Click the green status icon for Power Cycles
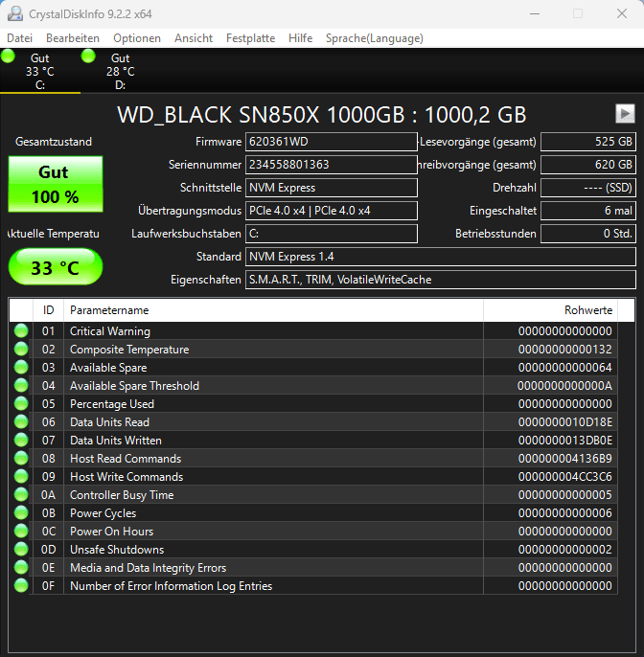 (x=21, y=513)
